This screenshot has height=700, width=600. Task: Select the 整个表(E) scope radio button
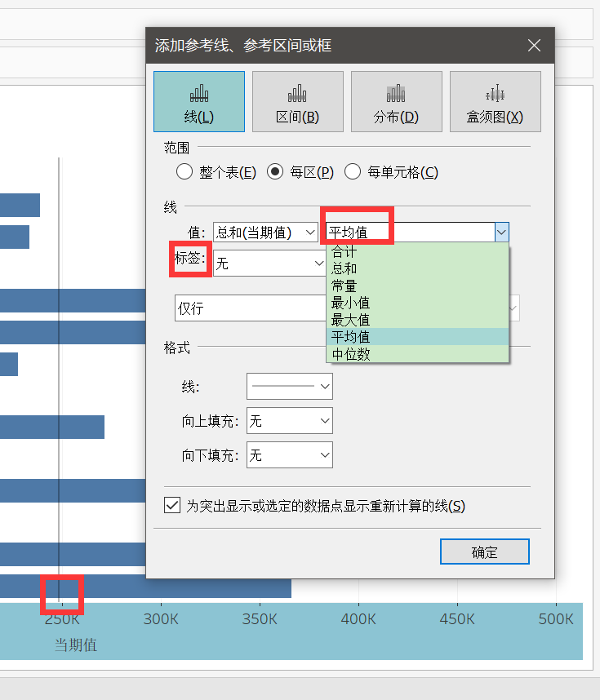[x=184, y=171]
